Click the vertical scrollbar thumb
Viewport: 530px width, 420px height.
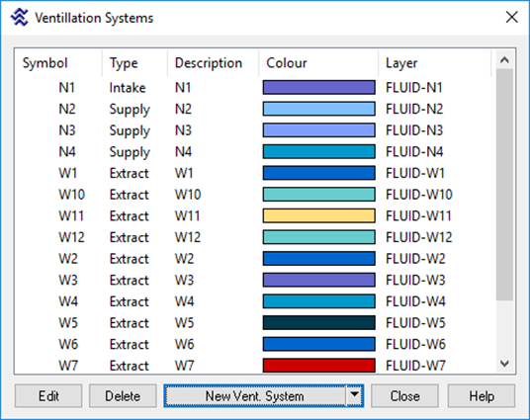[x=504, y=184]
